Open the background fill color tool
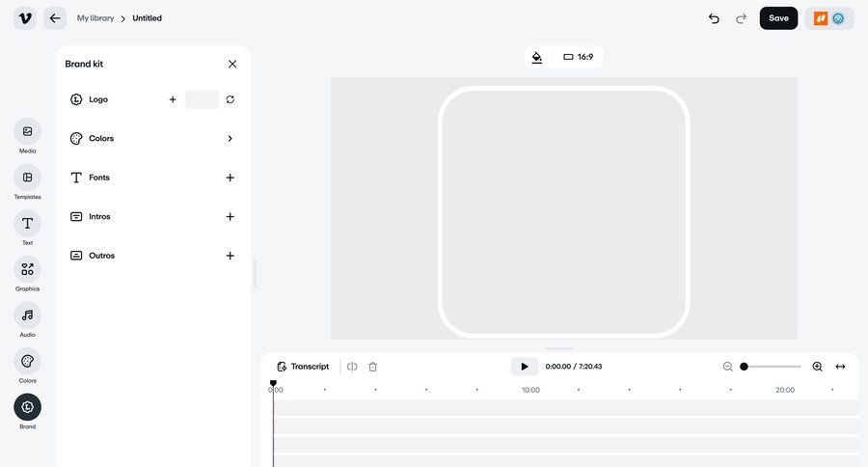Image resolution: width=868 pixels, height=467 pixels. point(537,57)
